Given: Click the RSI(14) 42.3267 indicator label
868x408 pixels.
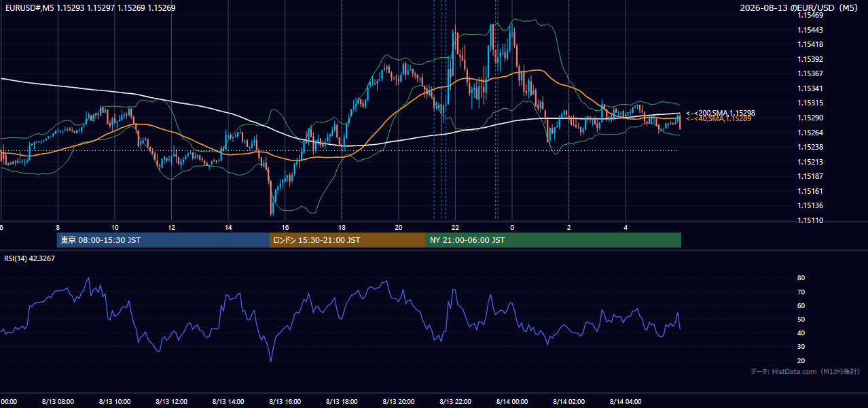Looking at the screenshot, I should pyautogui.click(x=30, y=258).
